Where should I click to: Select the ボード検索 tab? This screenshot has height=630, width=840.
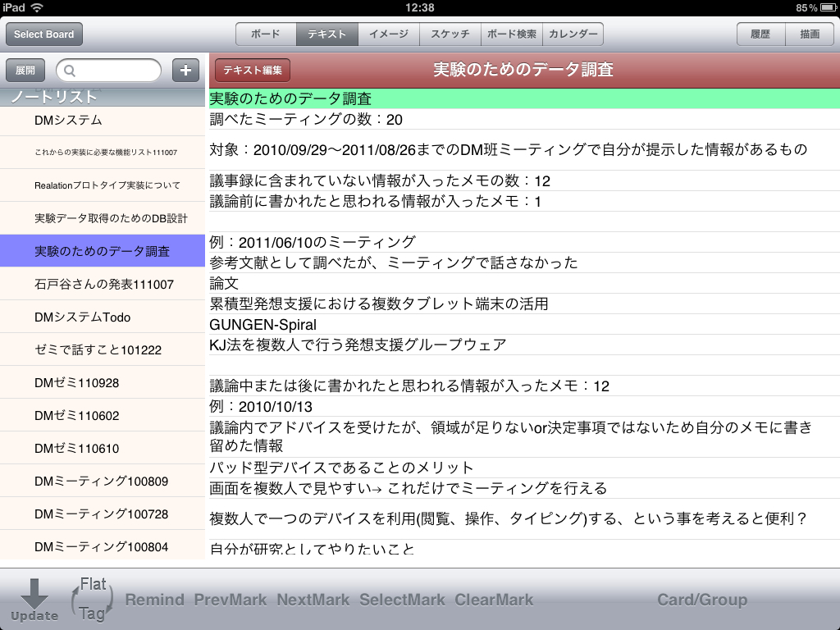click(x=512, y=34)
